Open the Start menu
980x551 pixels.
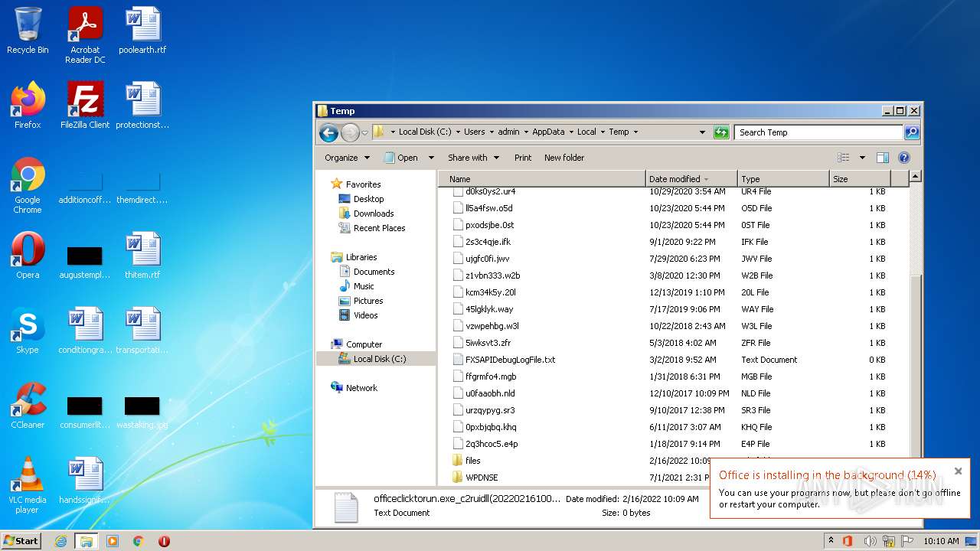(x=21, y=541)
